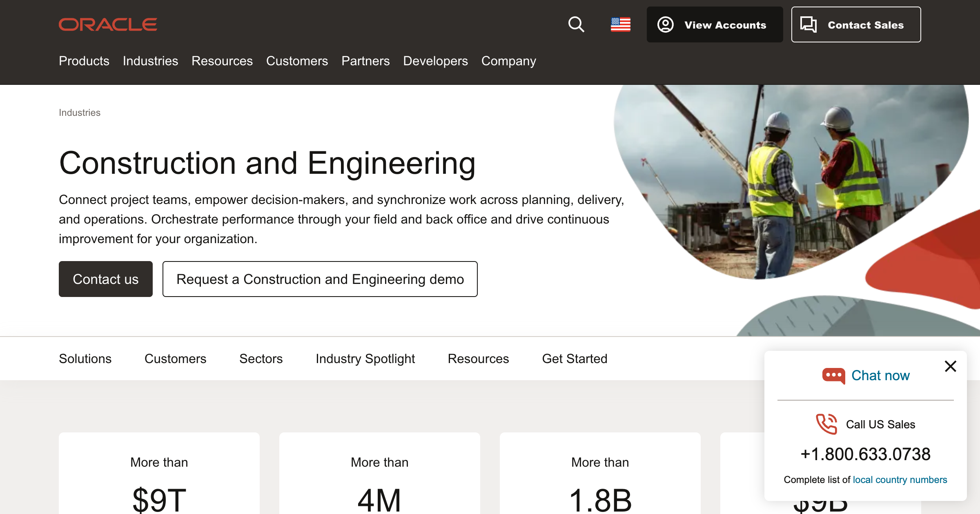Open the Resources top nav menu
The width and height of the screenshot is (980, 514).
click(x=222, y=61)
